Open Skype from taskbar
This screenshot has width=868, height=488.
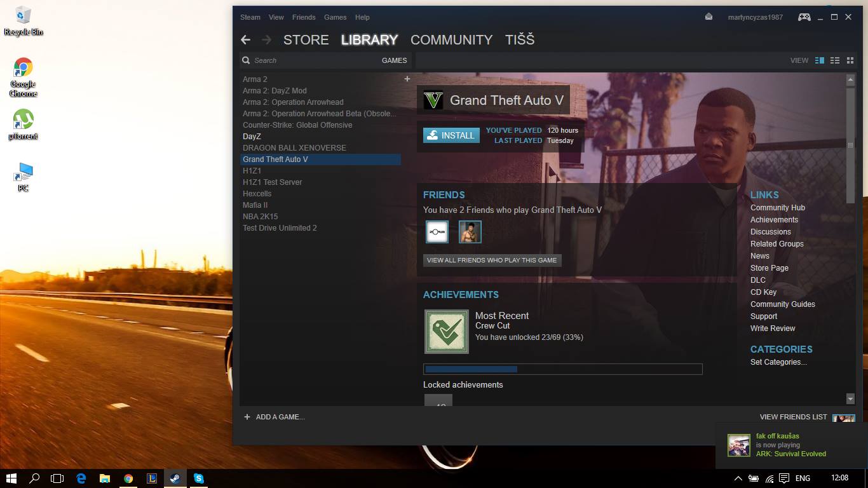199,478
